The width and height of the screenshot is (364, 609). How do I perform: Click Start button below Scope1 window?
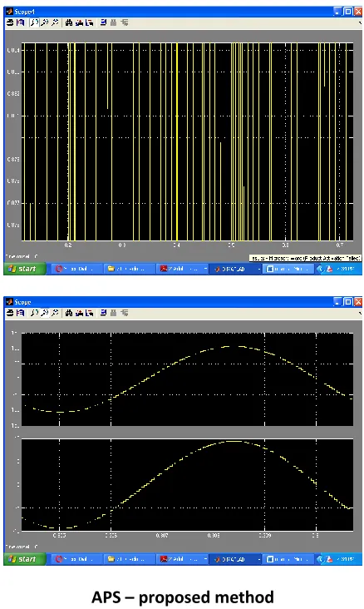pyautogui.click(x=25, y=269)
